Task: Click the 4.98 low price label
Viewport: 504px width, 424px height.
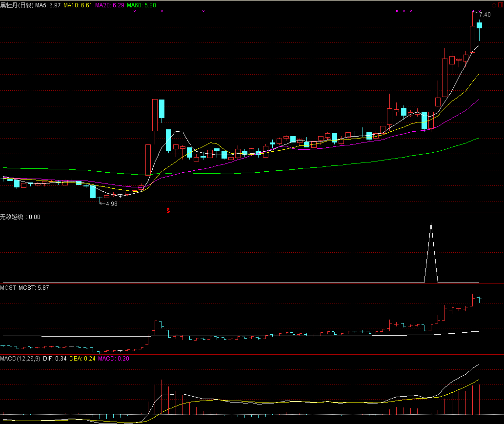Action: [x=112, y=204]
